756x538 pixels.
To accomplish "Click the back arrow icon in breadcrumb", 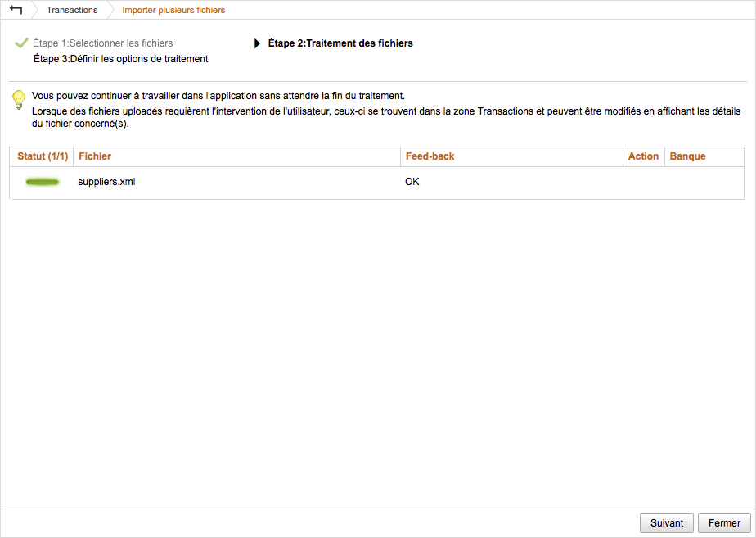I will coord(16,10).
